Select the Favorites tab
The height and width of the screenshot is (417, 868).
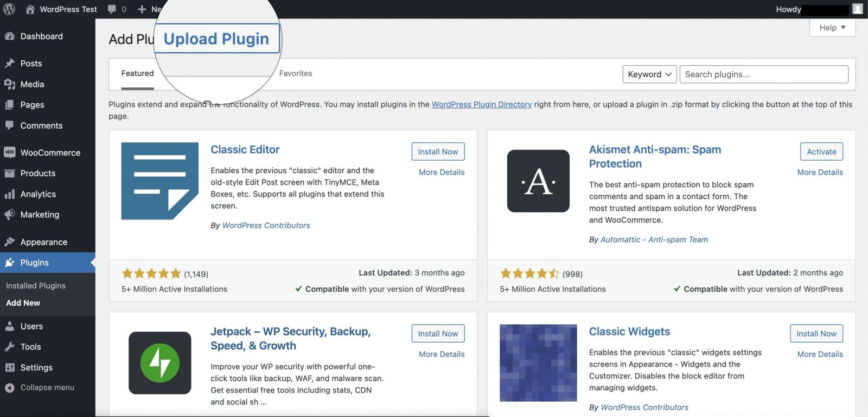(296, 73)
